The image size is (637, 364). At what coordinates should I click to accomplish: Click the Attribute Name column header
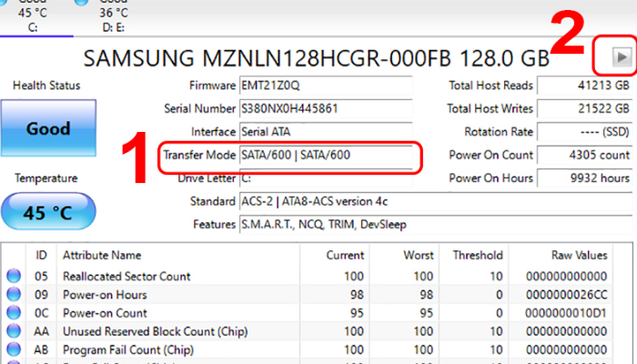point(102,256)
